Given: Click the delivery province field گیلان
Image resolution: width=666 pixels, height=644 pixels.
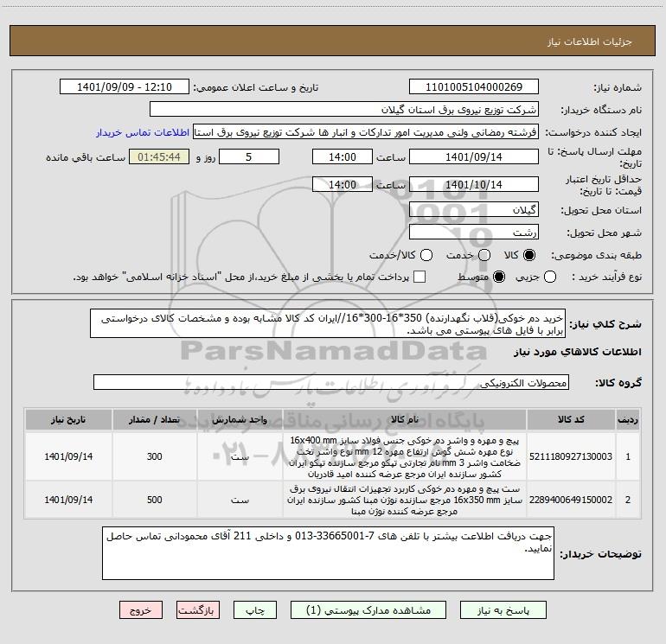Looking at the screenshot, I should (x=474, y=209).
